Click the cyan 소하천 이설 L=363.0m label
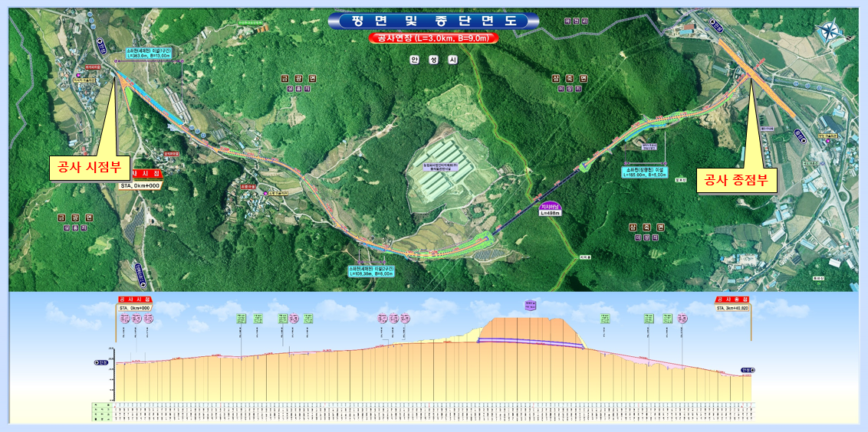The height and width of the screenshot is (432, 868). (154, 53)
